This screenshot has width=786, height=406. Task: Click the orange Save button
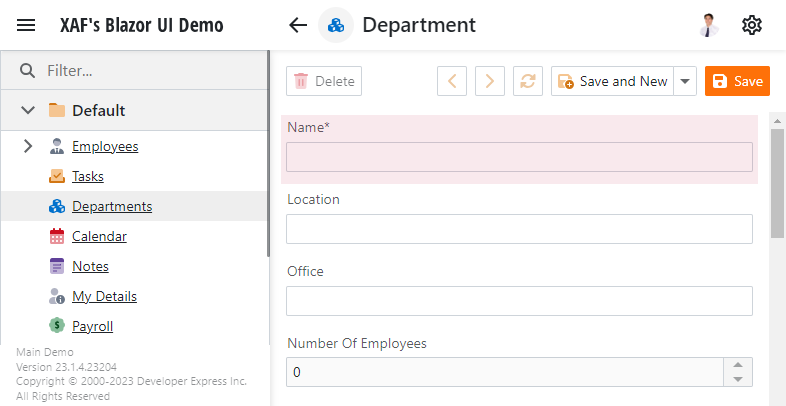737,81
